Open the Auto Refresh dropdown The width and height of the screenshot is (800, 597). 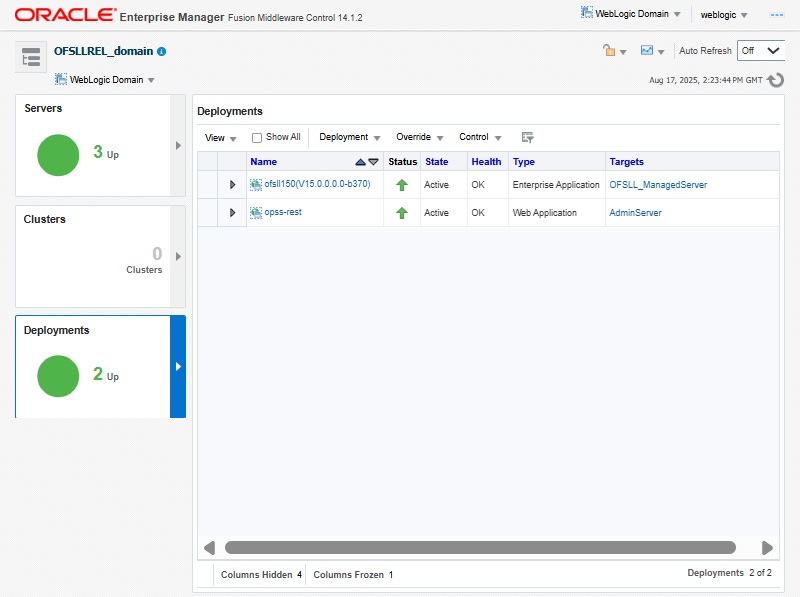click(x=760, y=51)
